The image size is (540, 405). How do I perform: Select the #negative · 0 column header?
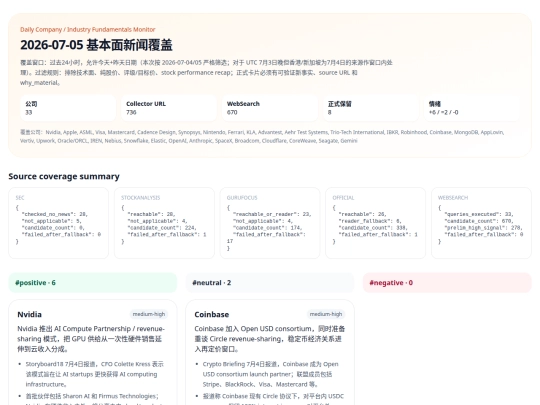point(447,283)
